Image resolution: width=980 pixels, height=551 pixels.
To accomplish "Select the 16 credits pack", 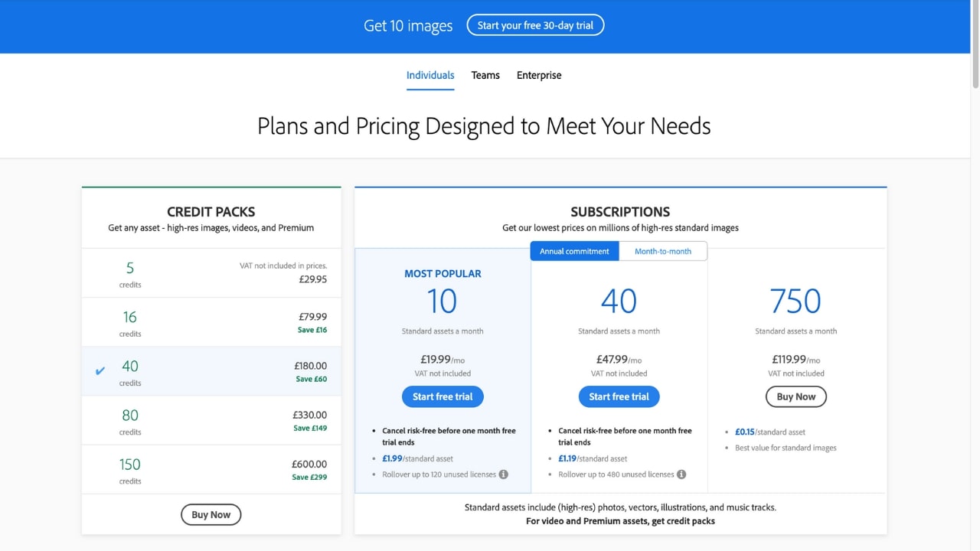I will click(211, 322).
